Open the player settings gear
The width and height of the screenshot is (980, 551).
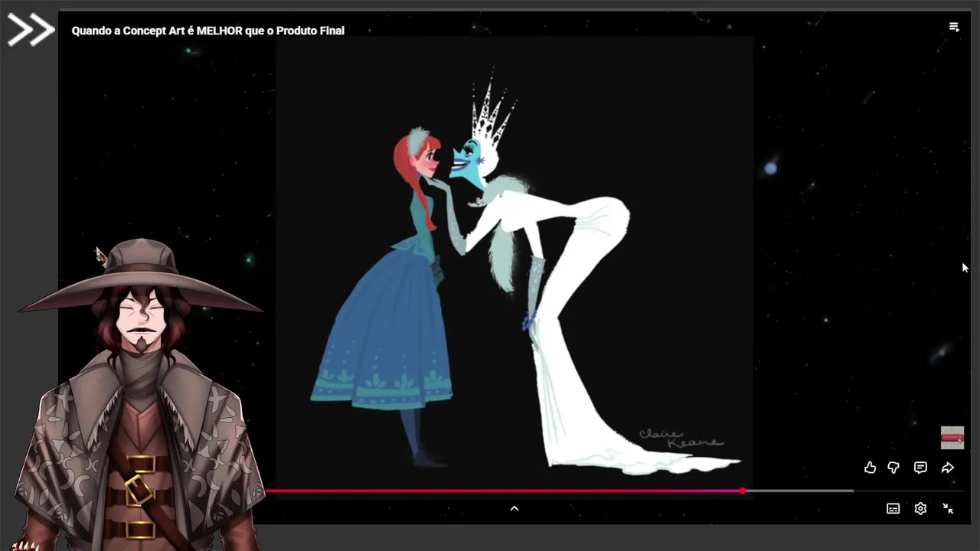point(920,509)
